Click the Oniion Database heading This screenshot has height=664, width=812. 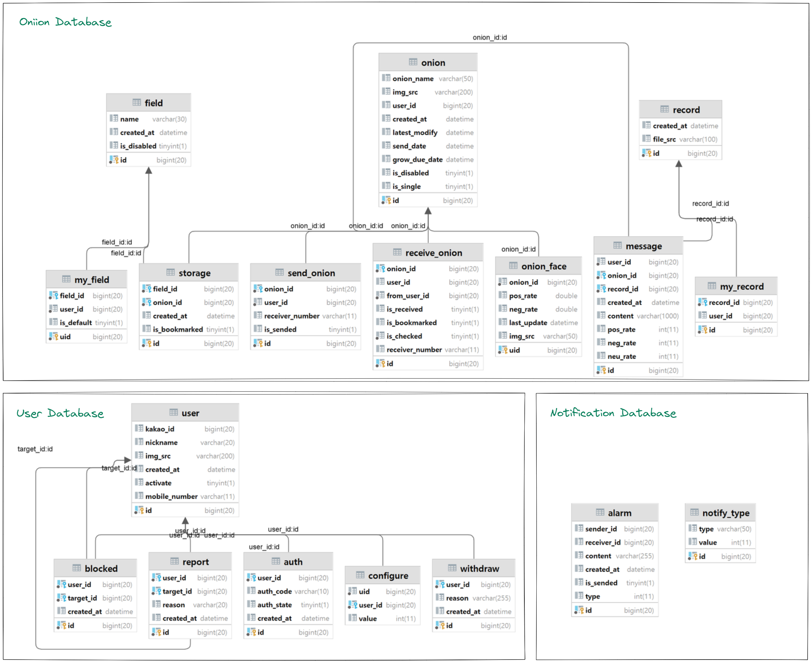pos(65,22)
